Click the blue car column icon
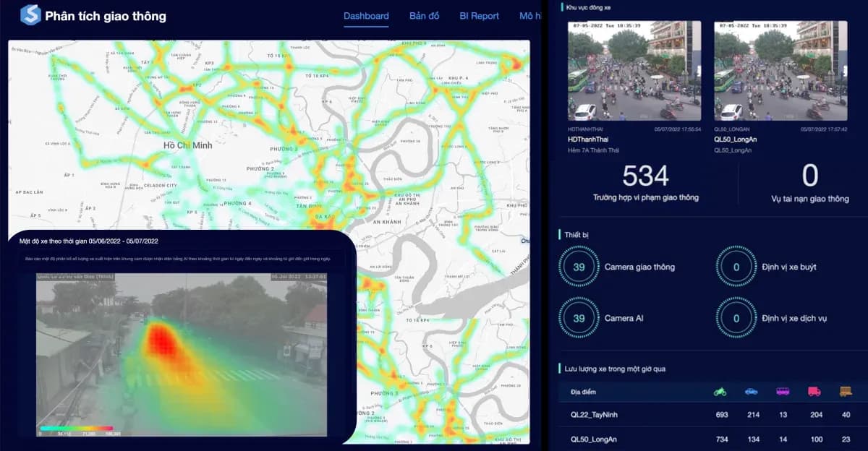 point(752,392)
